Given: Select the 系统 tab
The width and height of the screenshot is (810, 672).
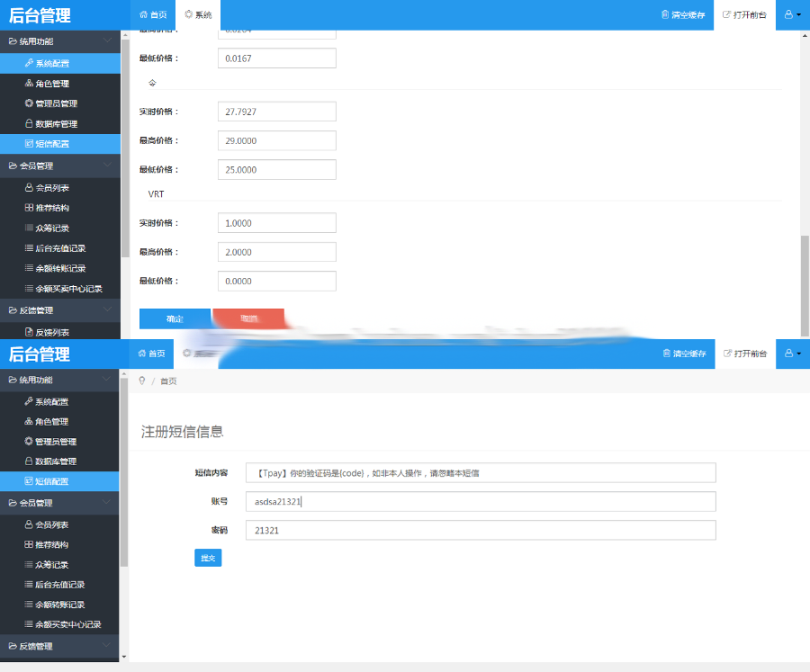Looking at the screenshot, I should [198, 15].
